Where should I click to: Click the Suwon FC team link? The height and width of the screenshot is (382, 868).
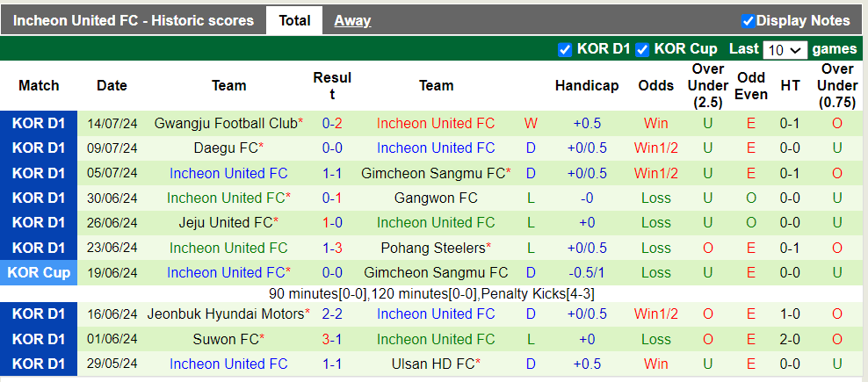click(x=226, y=339)
